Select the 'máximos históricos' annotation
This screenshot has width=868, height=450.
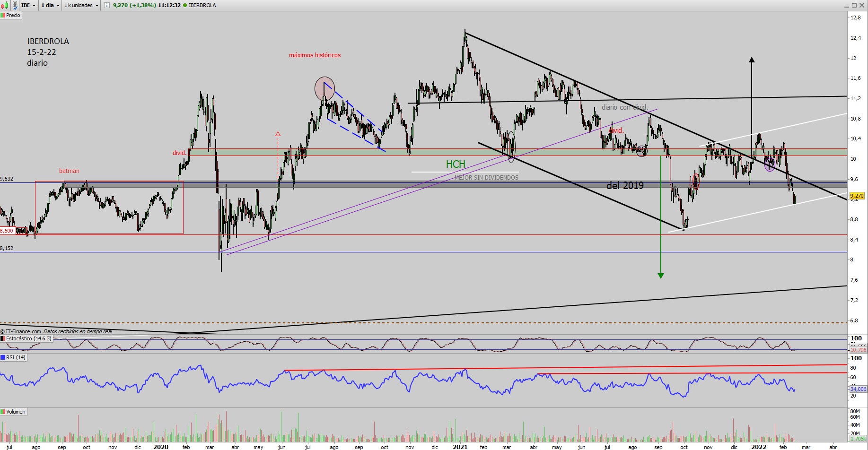(x=315, y=55)
